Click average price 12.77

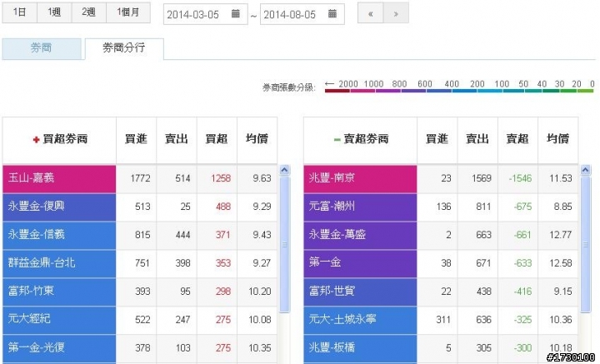coord(561,235)
